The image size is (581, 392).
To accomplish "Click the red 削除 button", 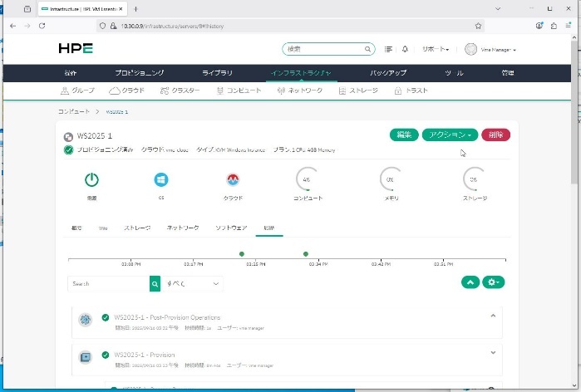I will click(x=495, y=135).
